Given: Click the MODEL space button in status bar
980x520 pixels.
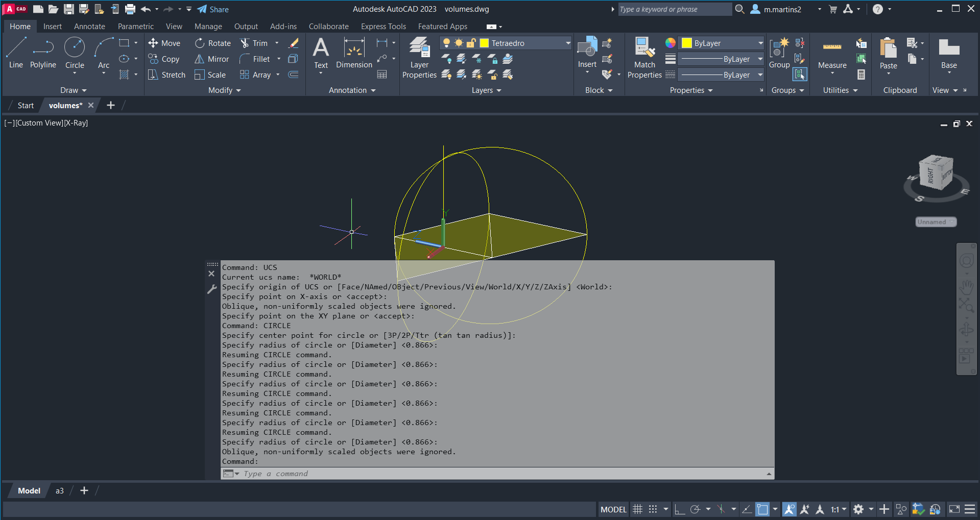Looking at the screenshot, I should (x=613, y=509).
